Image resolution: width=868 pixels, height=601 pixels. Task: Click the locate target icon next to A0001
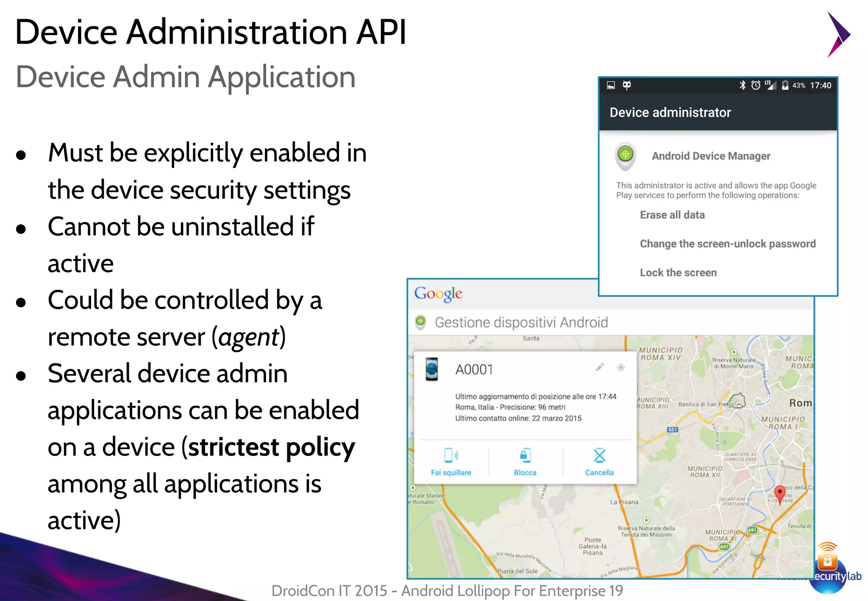(x=621, y=367)
